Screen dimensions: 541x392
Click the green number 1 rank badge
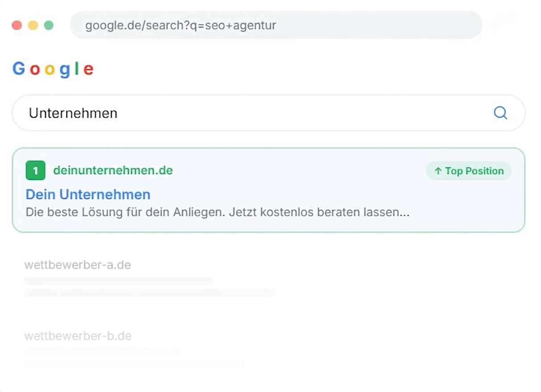[36, 171]
